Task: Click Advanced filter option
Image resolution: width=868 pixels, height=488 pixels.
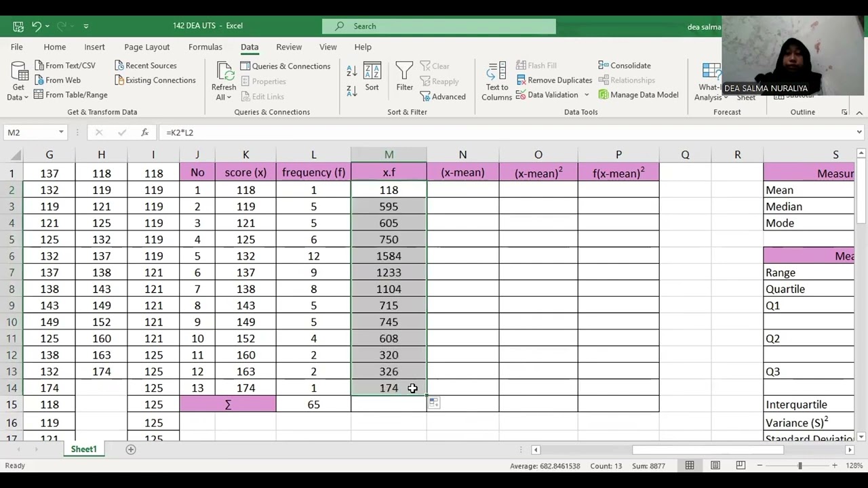Action: [443, 96]
